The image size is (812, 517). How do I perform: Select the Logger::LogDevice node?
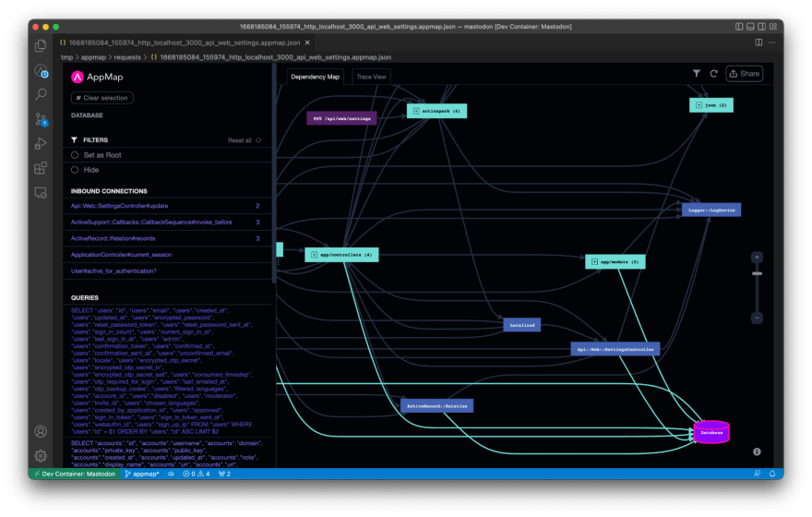point(711,210)
